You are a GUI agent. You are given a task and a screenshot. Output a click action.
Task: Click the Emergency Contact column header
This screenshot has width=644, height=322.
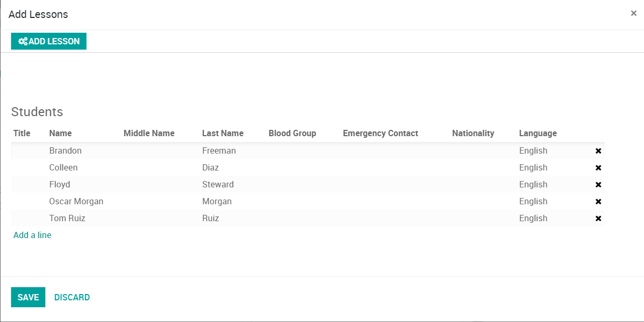click(x=380, y=133)
